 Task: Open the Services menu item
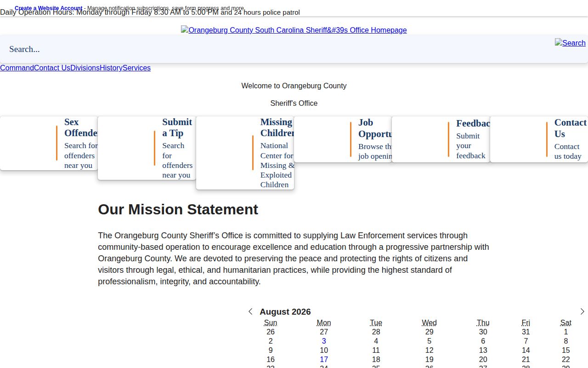click(x=136, y=68)
